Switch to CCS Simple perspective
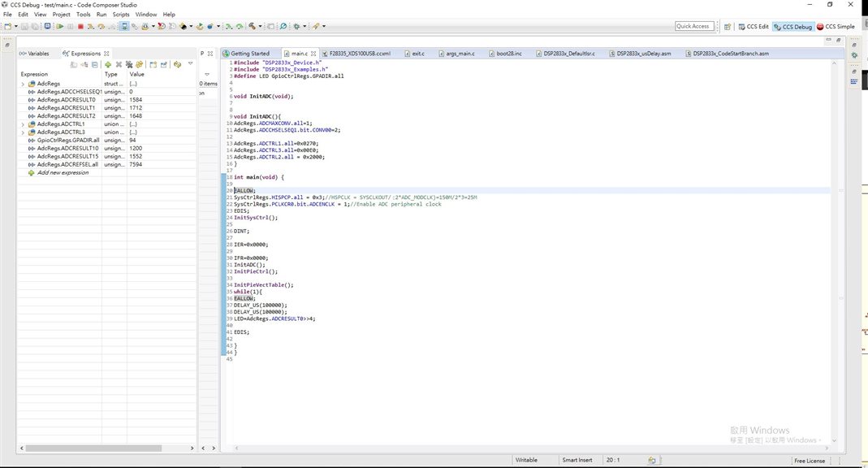 pos(836,27)
